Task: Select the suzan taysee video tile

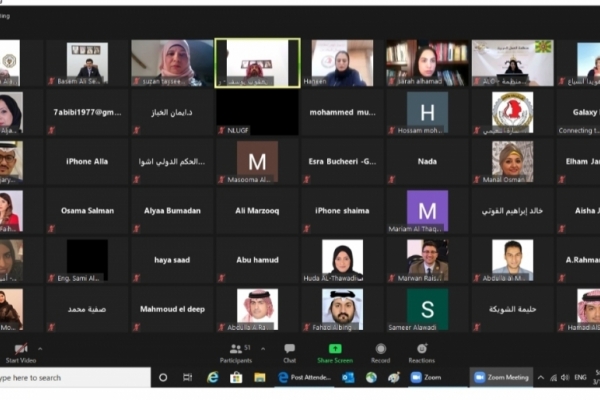Action: [x=172, y=63]
